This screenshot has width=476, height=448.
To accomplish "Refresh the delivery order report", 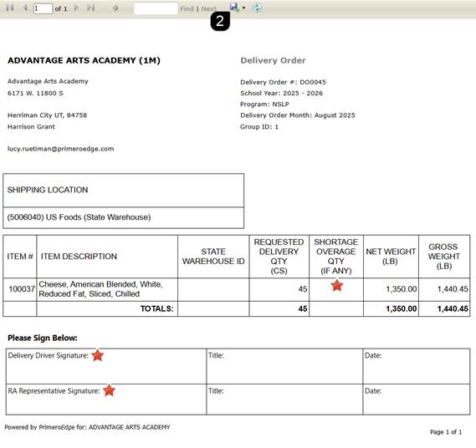I will (x=257, y=8).
